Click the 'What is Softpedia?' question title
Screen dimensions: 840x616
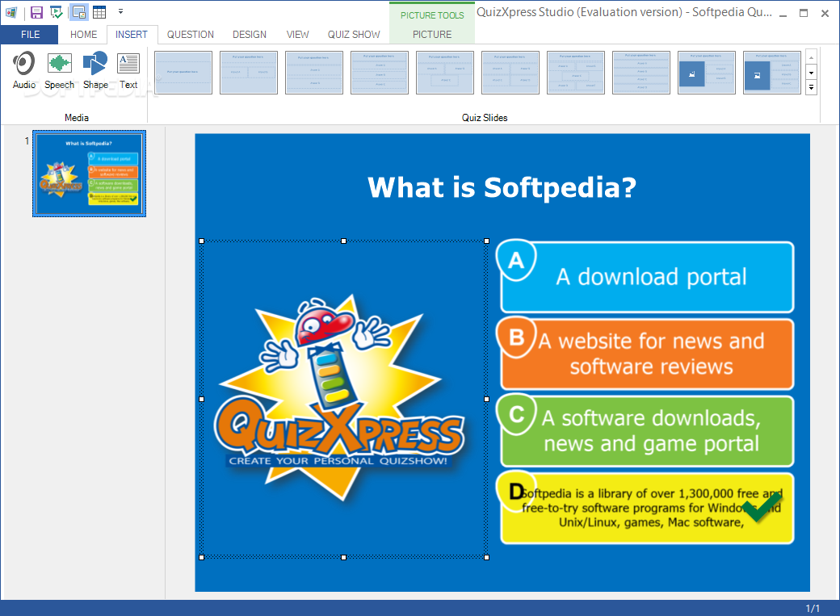502,187
